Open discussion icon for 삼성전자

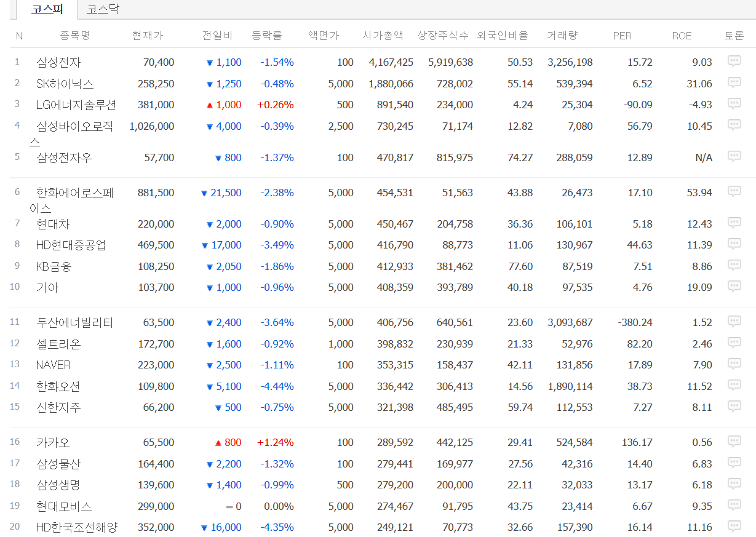(x=734, y=62)
